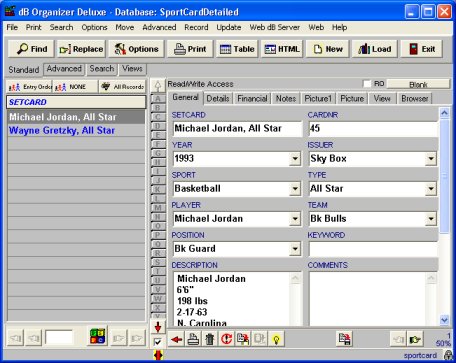Switch to the left-panel Search tab
Image resolution: width=456 pixels, height=363 pixels.
click(x=102, y=69)
